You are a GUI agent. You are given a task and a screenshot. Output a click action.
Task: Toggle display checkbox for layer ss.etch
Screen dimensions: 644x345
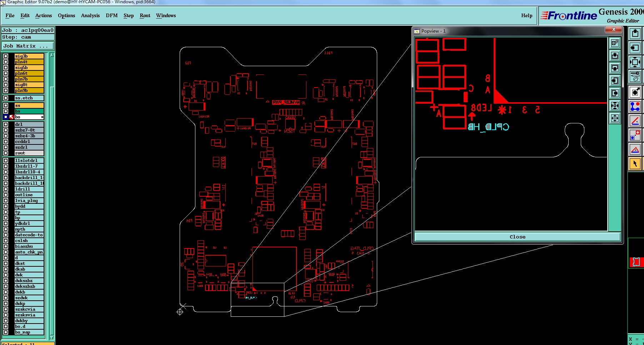click(x=6, y=98)
